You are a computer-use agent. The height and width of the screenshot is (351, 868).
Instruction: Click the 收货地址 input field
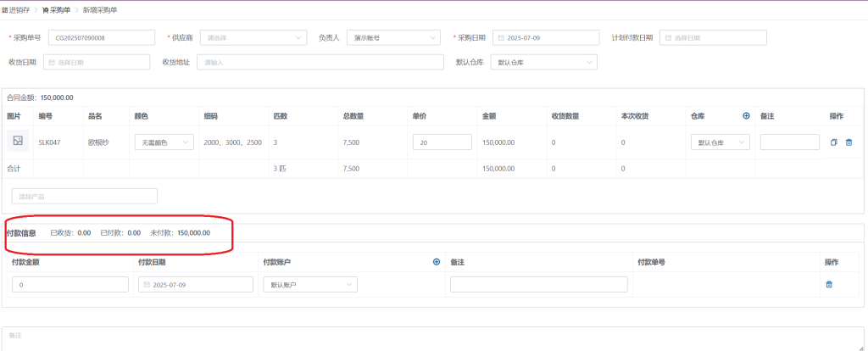tap(320, 63)
